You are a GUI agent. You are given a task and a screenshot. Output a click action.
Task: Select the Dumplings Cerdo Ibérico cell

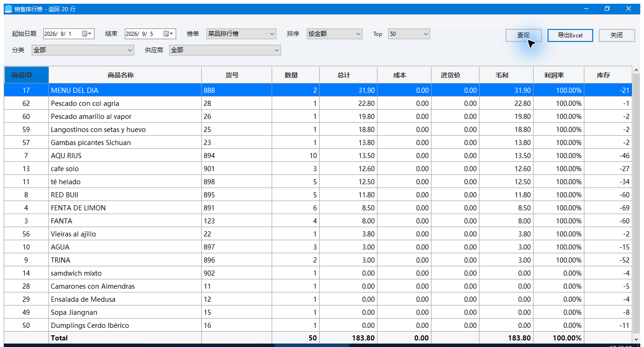[x=125, y=326]
